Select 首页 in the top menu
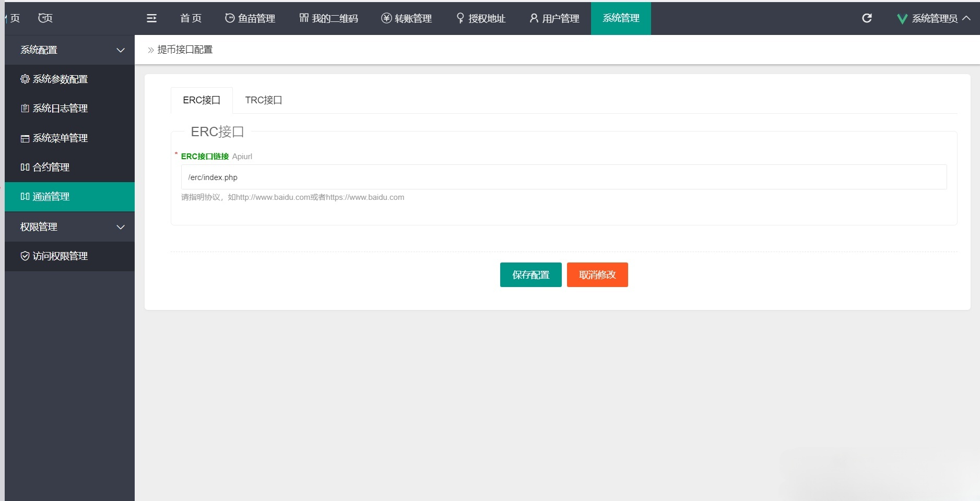Viewport: 980px width, 501px height. point(190,18)
